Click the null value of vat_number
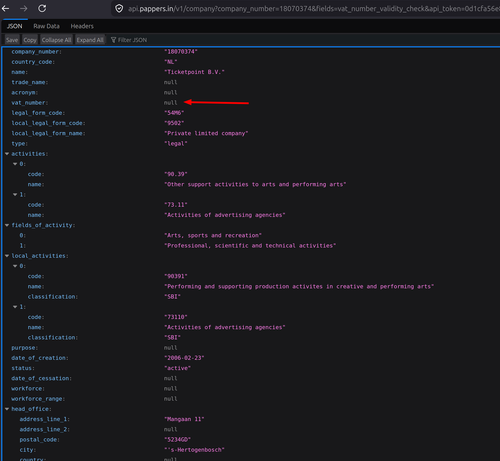The width and height of the screenshot is (500, 461). tap(170, 103)
